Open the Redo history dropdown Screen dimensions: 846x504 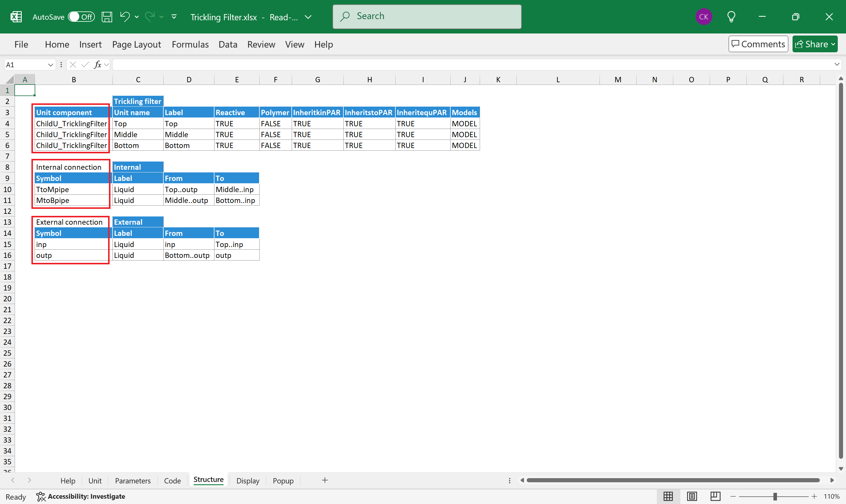point(161,17)
